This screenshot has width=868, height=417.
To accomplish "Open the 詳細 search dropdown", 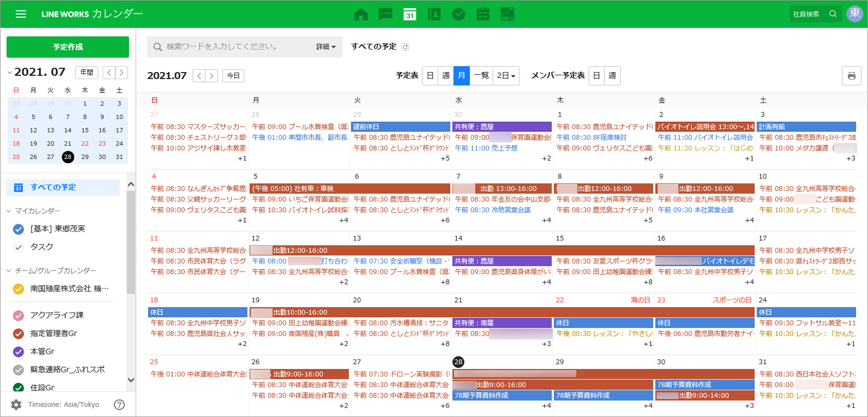I will pyautogui.click(x=326, y=47).
